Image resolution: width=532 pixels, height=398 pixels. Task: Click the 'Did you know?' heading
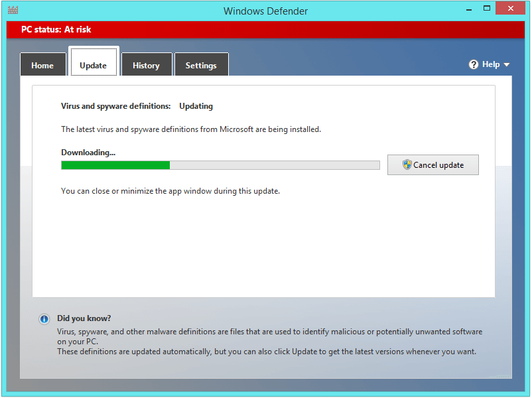pyautogui.click(x=84, y=318)
